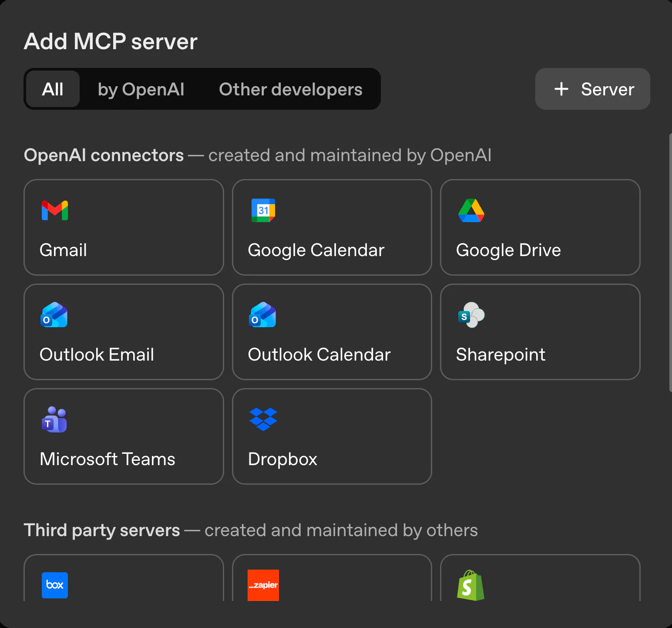The image size is (672, 628).
Task: Click the Gmail logo icon
Action: point(55,210)
